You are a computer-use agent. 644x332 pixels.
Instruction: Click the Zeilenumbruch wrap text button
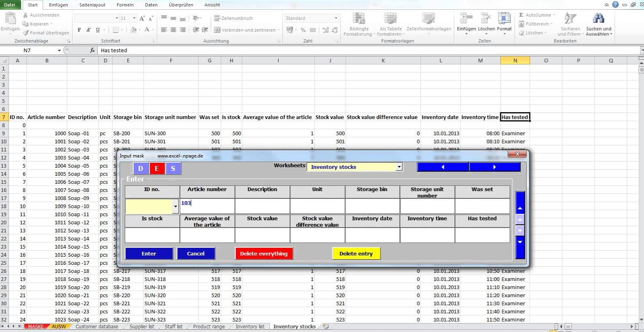[233, 18]
